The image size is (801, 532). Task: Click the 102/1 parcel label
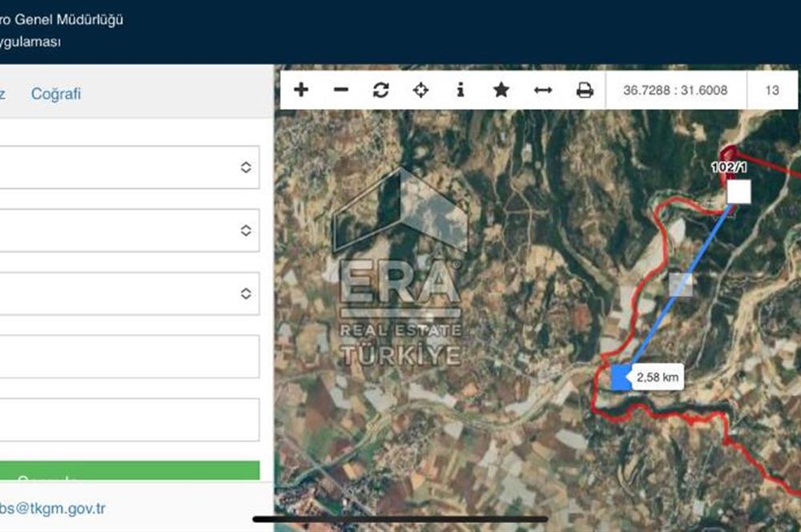[x=729, y=167]
